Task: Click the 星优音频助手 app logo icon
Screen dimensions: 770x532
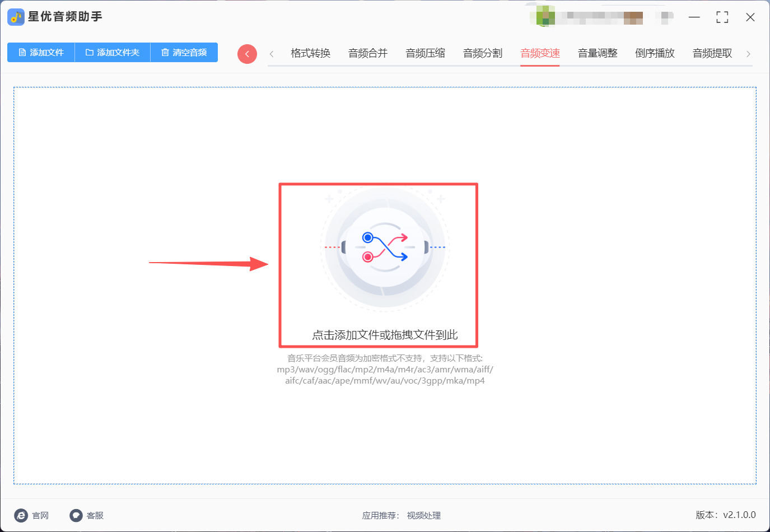Action: pyautogui.click(x=16, y=17)
